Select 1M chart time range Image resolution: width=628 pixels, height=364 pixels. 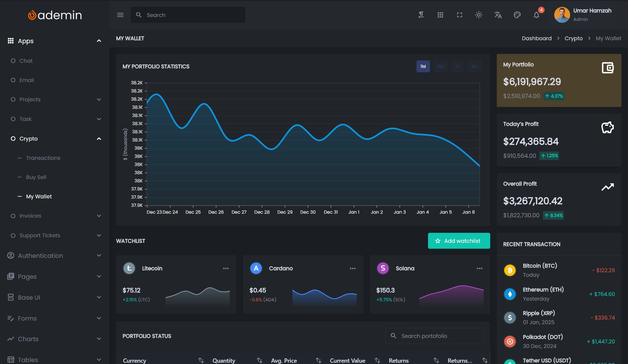(x=423, y=67)
